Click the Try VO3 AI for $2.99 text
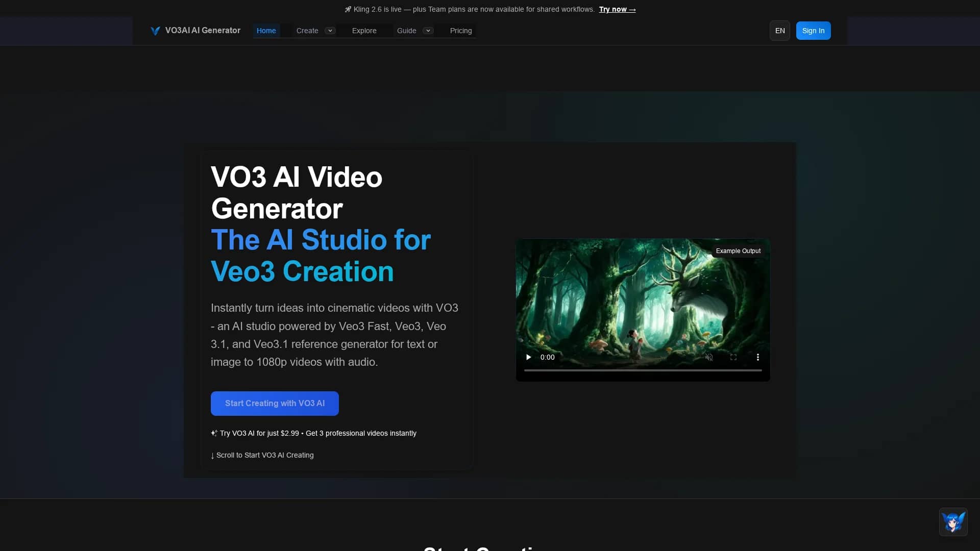The width and height of the screenshot is (980, 551). click(x=318, y=433)
